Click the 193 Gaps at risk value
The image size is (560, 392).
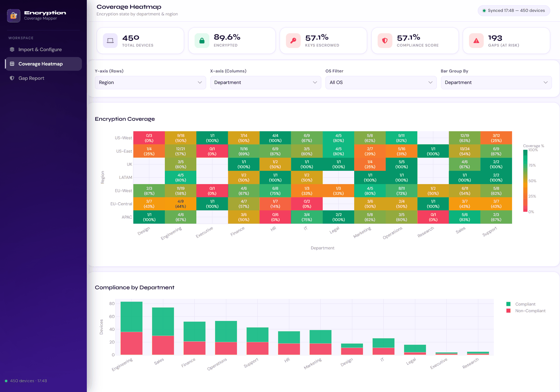pos(495,38)
